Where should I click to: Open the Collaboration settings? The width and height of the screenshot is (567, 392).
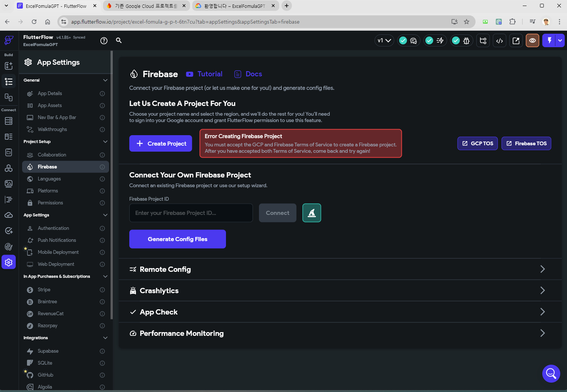pyautogui.click(x=66, y=155)
